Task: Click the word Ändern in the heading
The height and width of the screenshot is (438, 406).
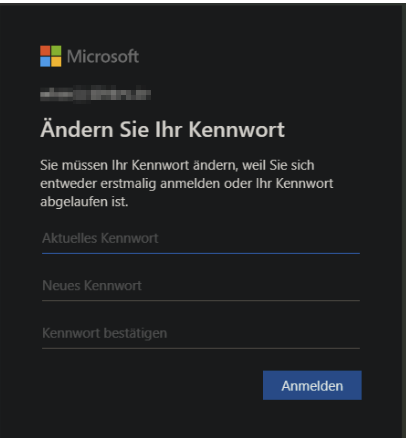Action: point(77,129)
